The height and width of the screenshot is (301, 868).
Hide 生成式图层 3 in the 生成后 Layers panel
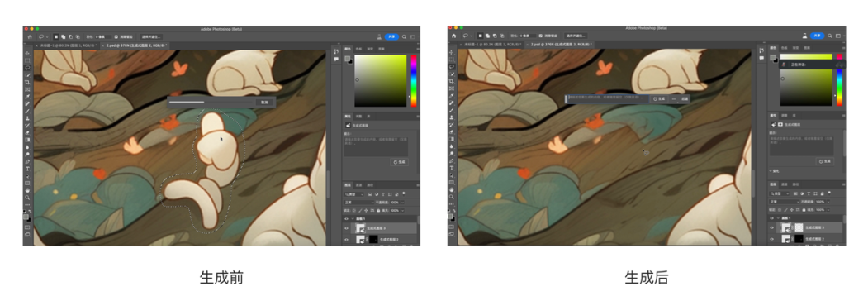tap(771, 228)
